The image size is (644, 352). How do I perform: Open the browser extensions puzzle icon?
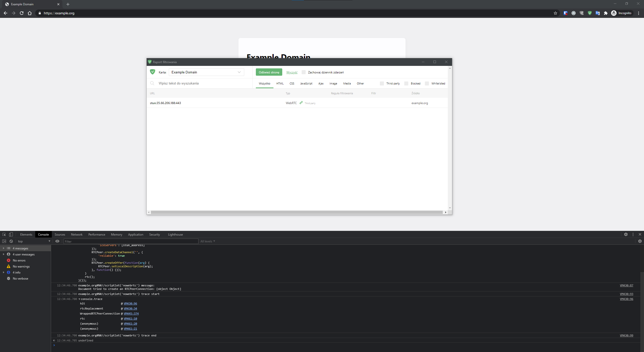click(x=606, y=13)
